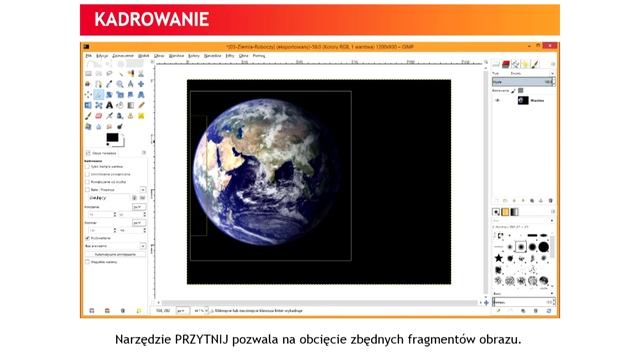Viewport: 640px width, 360px height.
Task: Click save tool preset icon at bottom left
Action: 91,311
